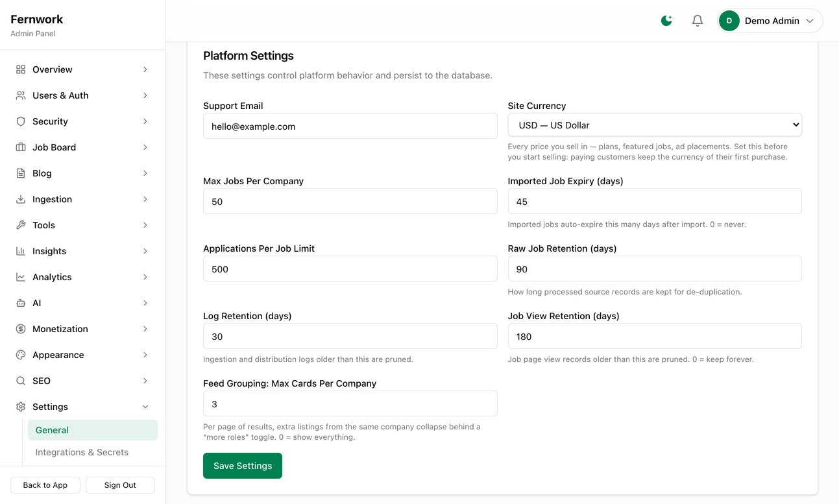The width and height of the screenshot is (839, 504).
Task: Click the Insights bar chart icon
Action: pos(21,251)
